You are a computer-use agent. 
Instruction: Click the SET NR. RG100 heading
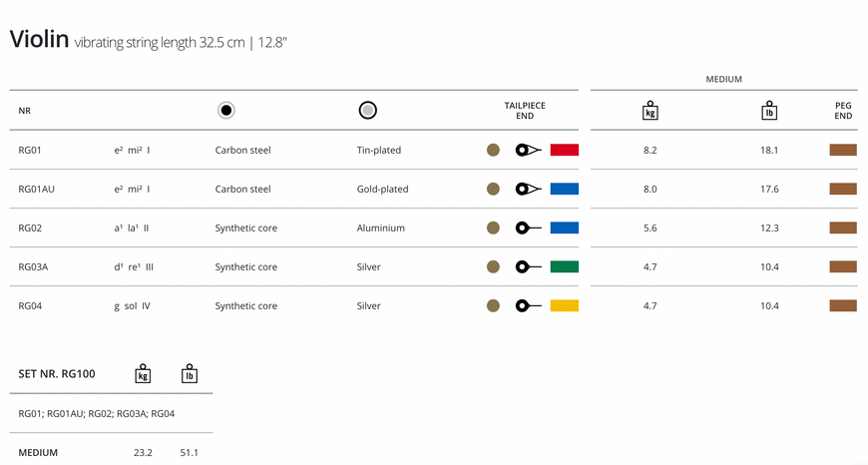[x=57, y=373]
